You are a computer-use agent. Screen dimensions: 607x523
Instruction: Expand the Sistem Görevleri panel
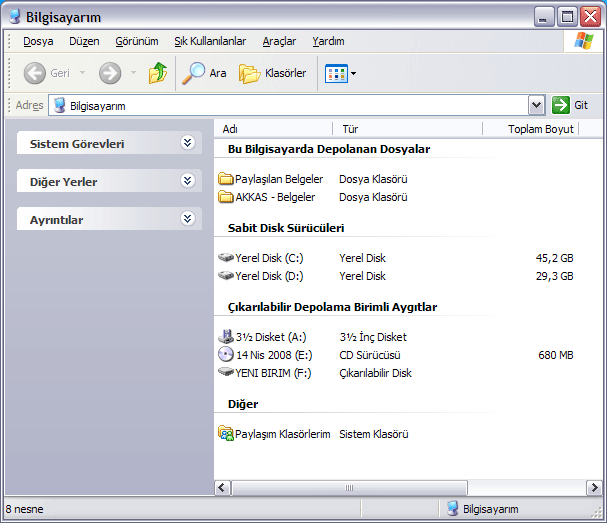click(186, 143)
